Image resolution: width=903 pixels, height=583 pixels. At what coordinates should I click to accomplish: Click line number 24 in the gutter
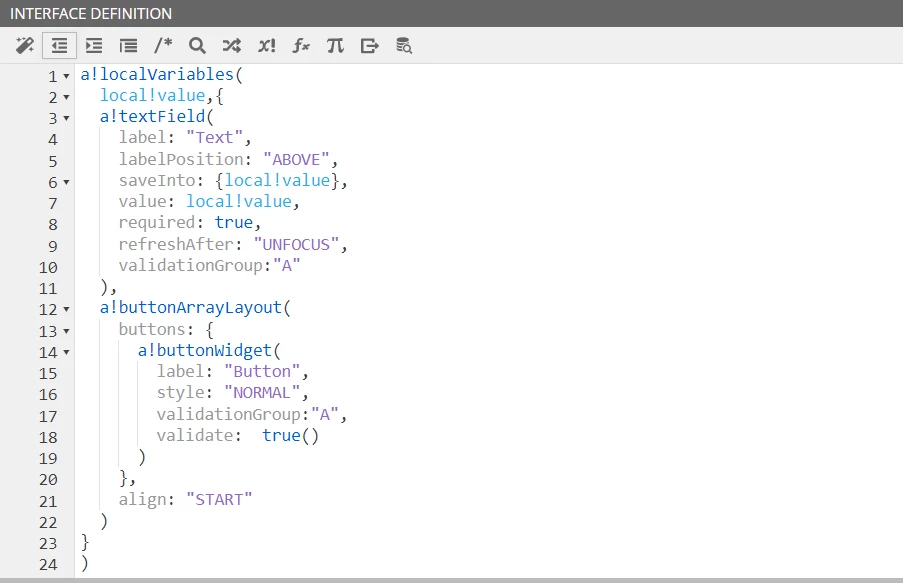(x=48, y=565)
